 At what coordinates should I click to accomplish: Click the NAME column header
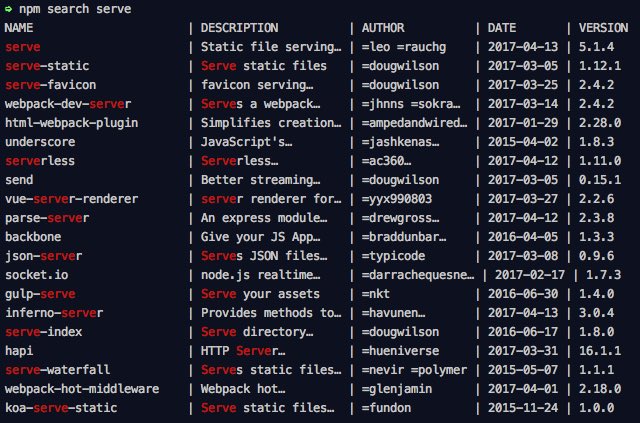coord(19,28)
